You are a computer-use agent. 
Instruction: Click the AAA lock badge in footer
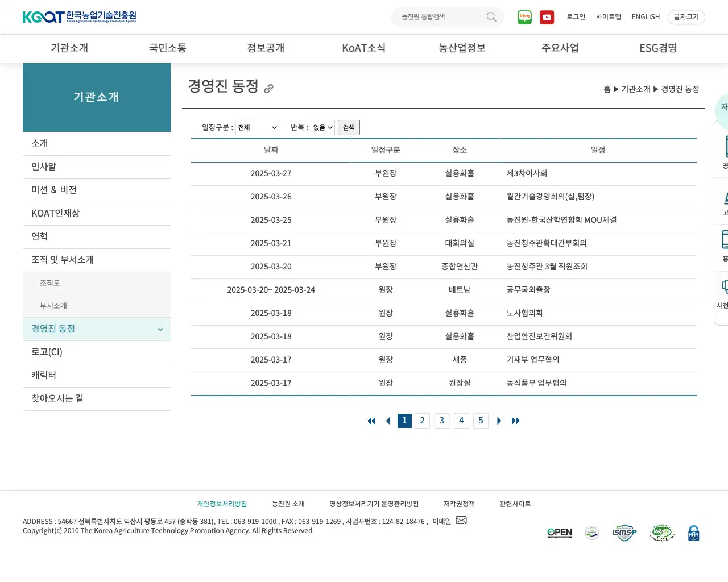coord(693,533)
